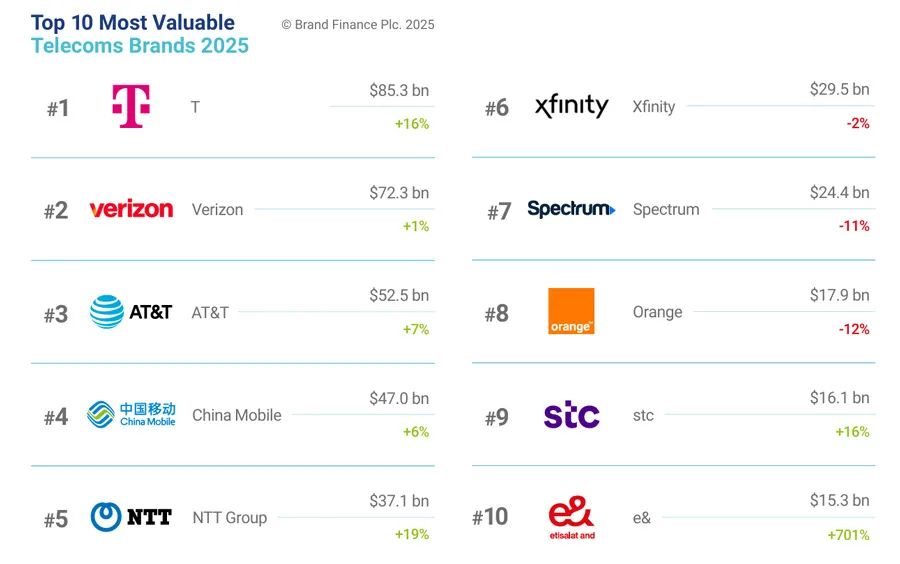Screen dimensions: 900x564
Task: Click the $72.3 bn Verizon value
Action: point(399,193)
